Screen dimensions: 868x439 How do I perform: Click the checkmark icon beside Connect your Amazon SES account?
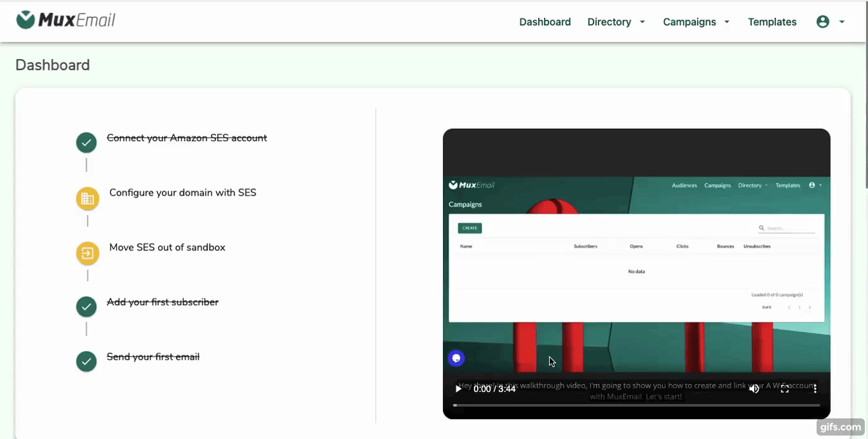86,142
